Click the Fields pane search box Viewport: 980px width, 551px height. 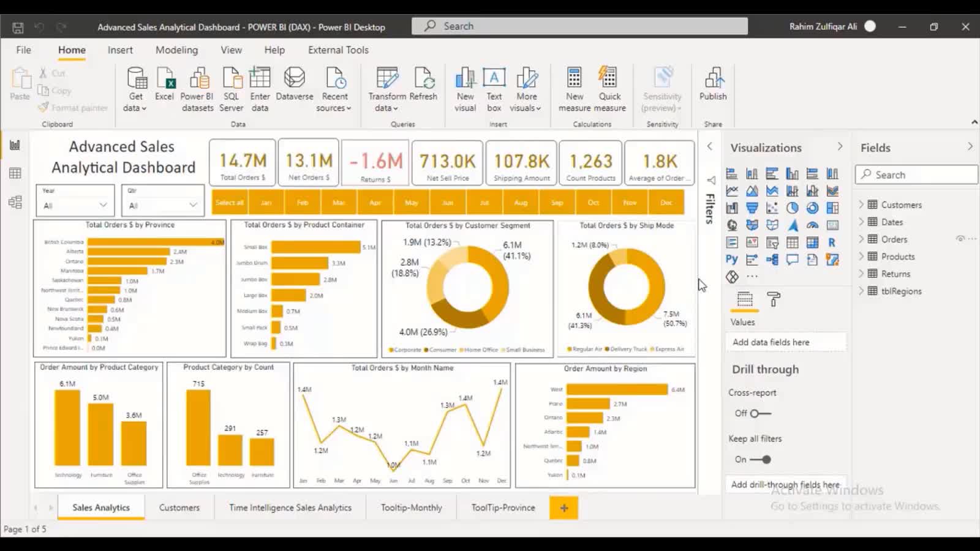pyautogui.click(x=916, y=174)
